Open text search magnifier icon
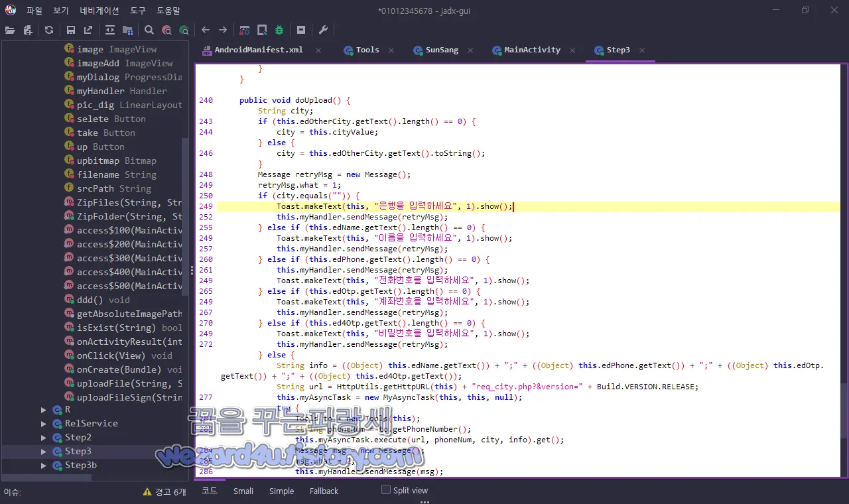849x504 pixels. 149,30
